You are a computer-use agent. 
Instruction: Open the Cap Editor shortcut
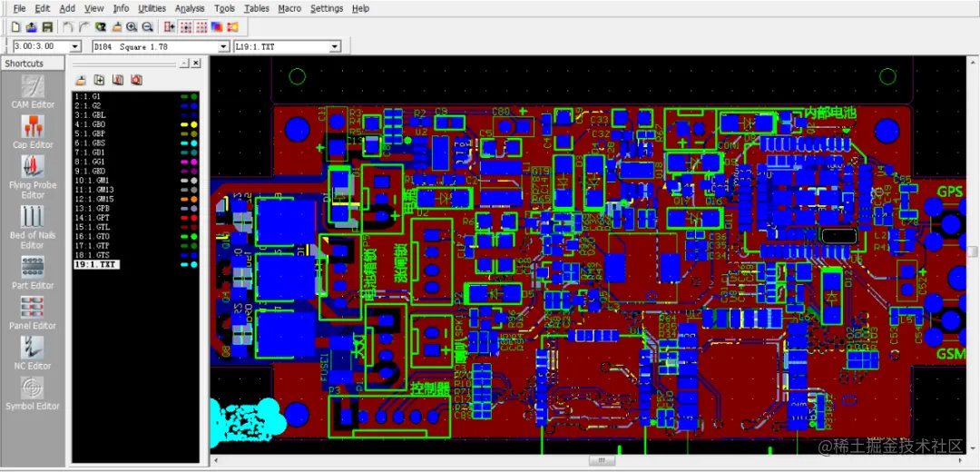tap(34, 132)
